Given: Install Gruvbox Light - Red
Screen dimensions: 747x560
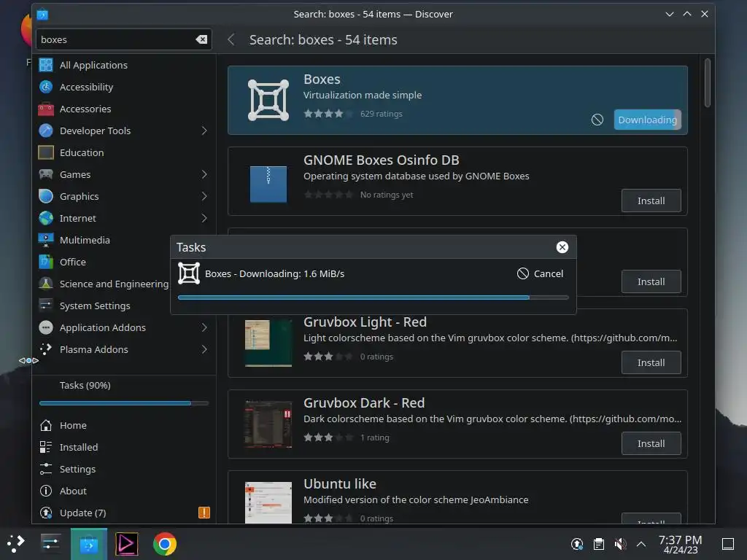Looking at the screenshot, I should pos(651,363).
